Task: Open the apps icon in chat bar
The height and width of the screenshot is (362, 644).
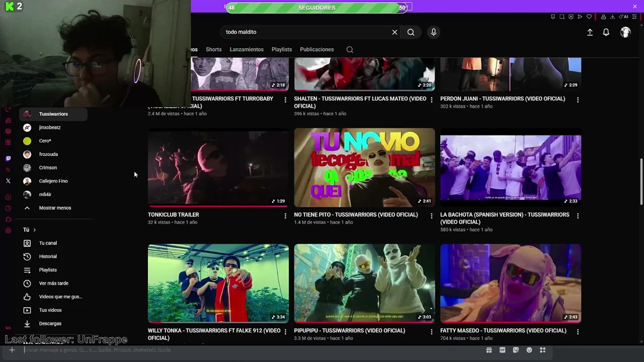Action: tap(542, 350)
